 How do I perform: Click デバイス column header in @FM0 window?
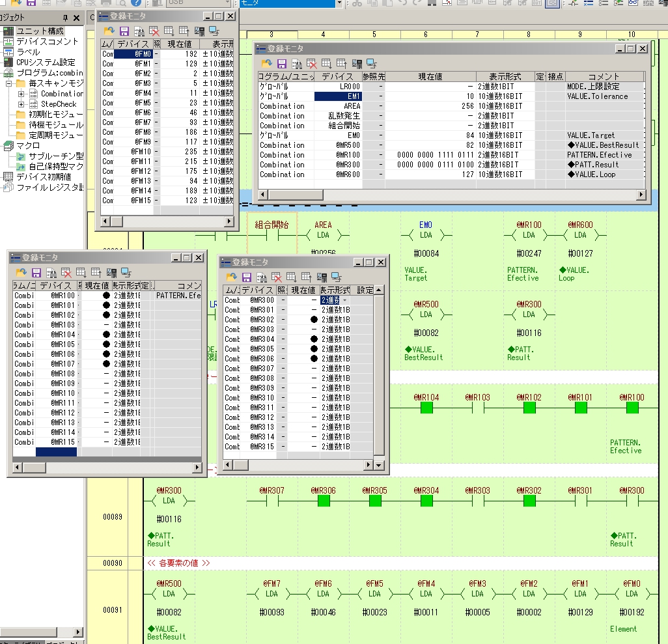133,44
